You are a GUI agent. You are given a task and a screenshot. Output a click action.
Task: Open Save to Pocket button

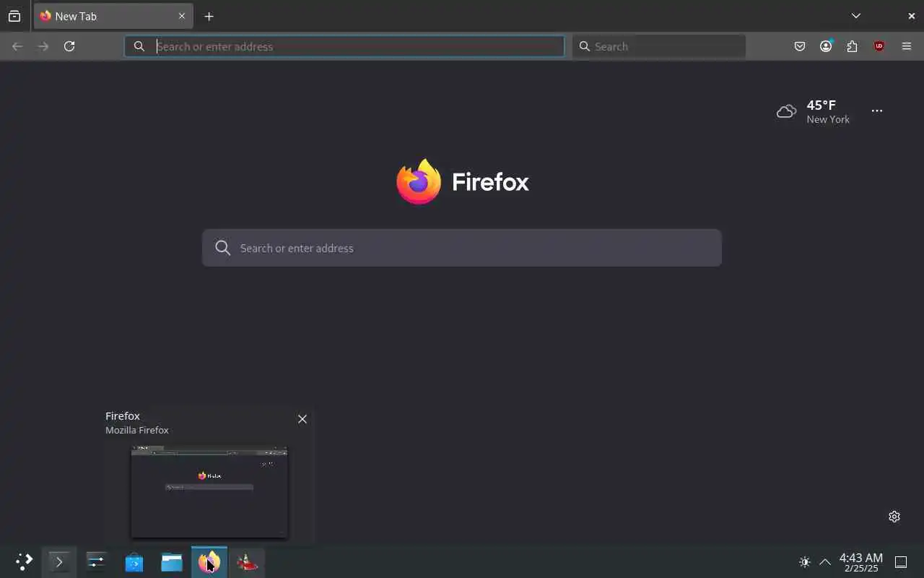(x=800, y=46)
